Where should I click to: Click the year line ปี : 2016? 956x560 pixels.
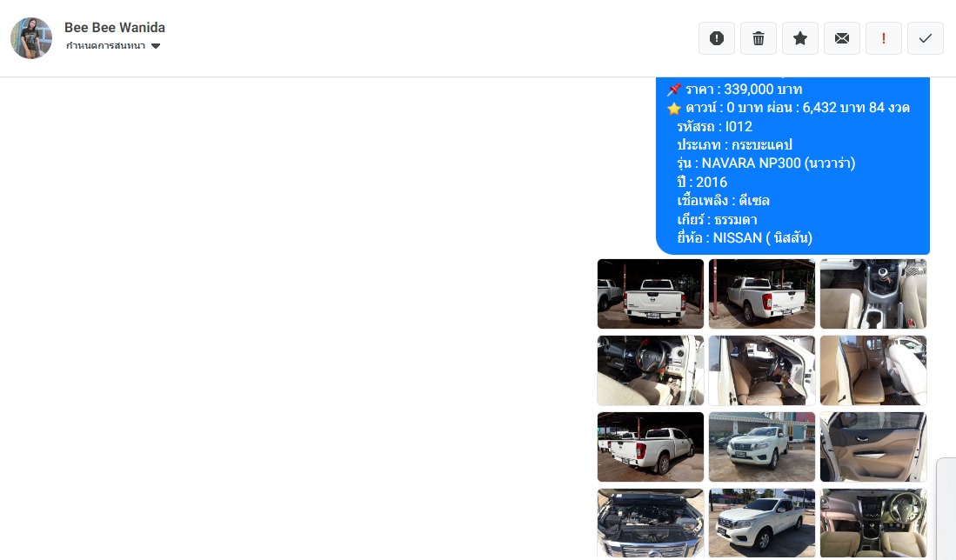click(x=702, y=183)
